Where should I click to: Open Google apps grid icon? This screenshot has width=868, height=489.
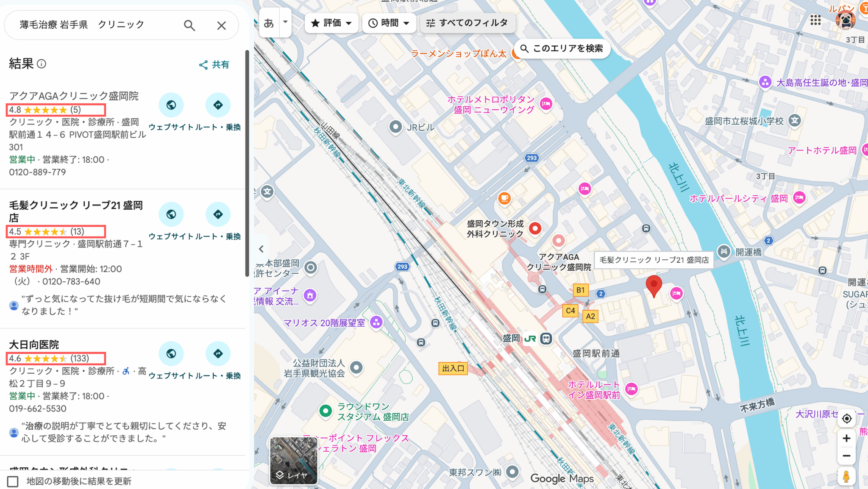[815, 20]
